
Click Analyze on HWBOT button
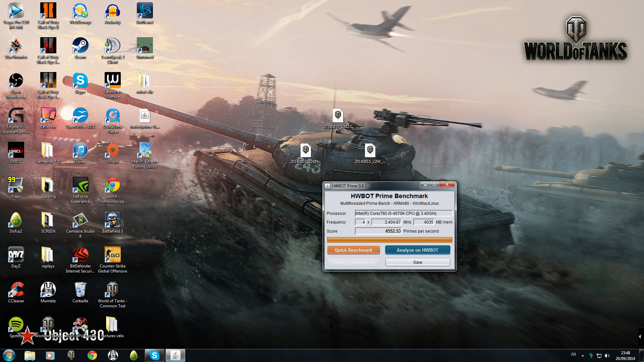[418, 250]
